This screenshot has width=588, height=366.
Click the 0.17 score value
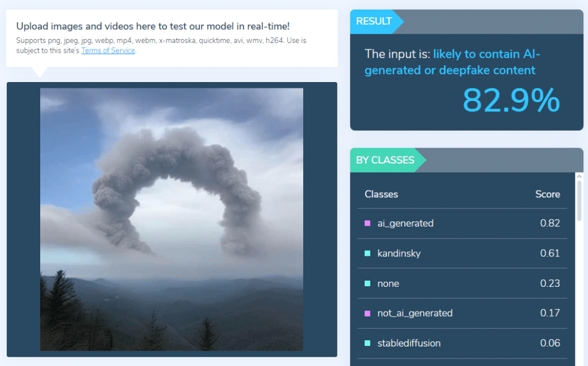coord(550,313)
